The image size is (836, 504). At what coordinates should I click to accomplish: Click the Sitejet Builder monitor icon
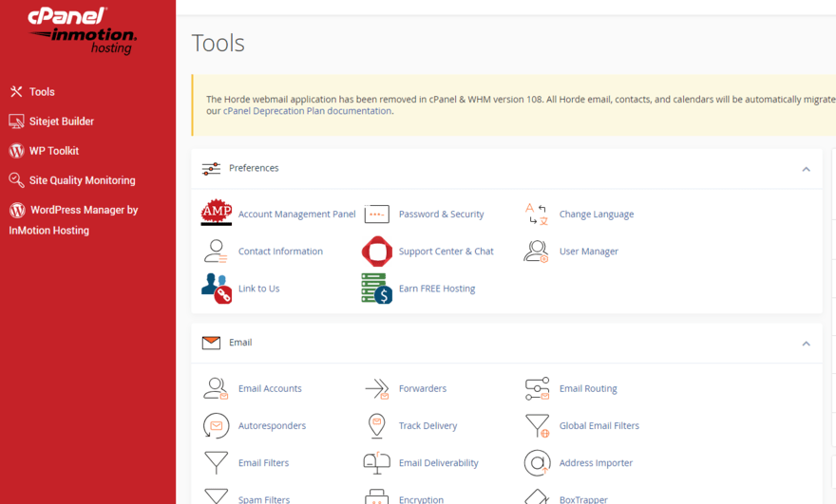pos(16,121)
